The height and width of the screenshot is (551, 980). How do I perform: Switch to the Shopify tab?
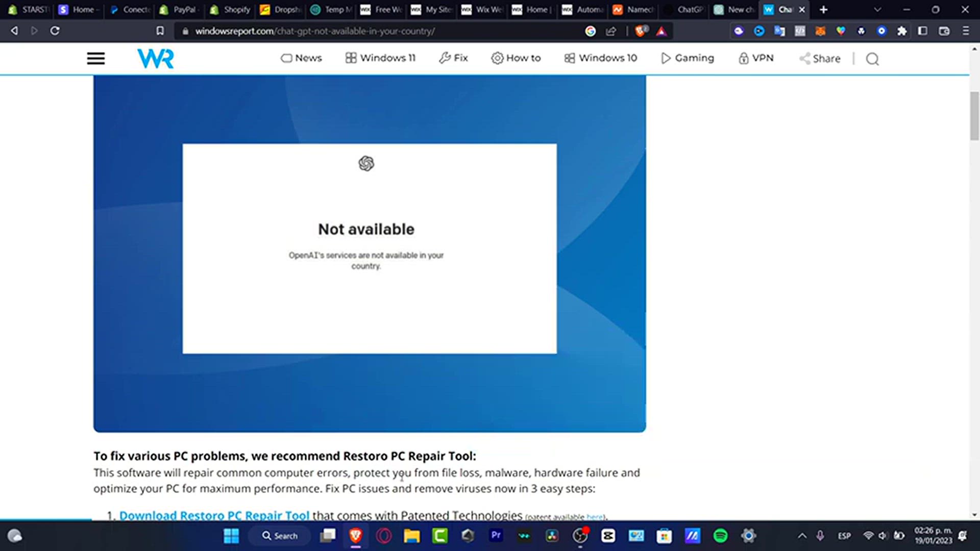230,9
